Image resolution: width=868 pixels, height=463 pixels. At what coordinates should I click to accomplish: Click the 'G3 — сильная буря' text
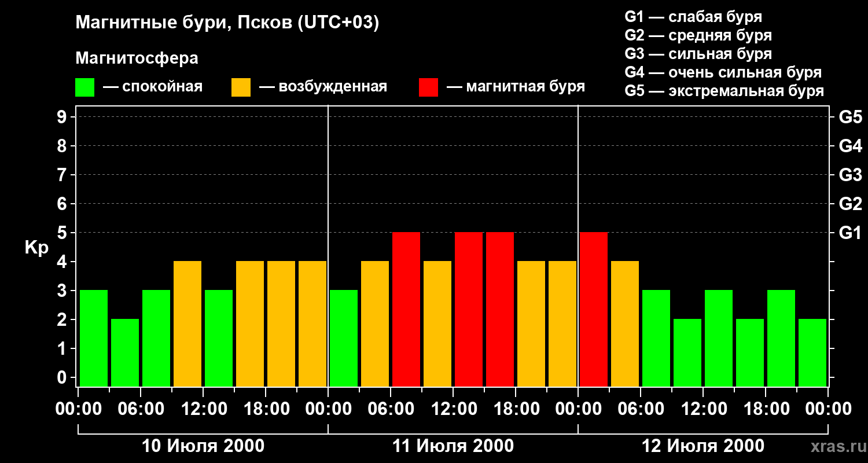[x=698, y=54]
